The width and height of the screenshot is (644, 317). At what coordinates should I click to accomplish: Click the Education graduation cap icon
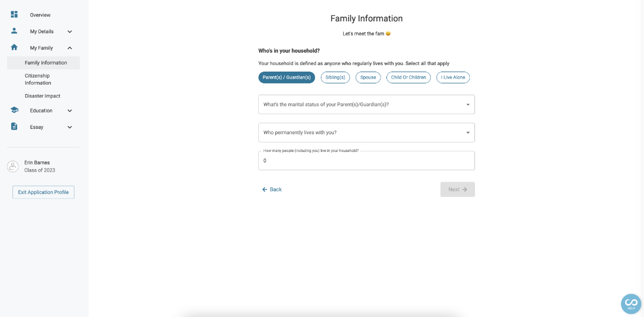click(x=14, y=110)
